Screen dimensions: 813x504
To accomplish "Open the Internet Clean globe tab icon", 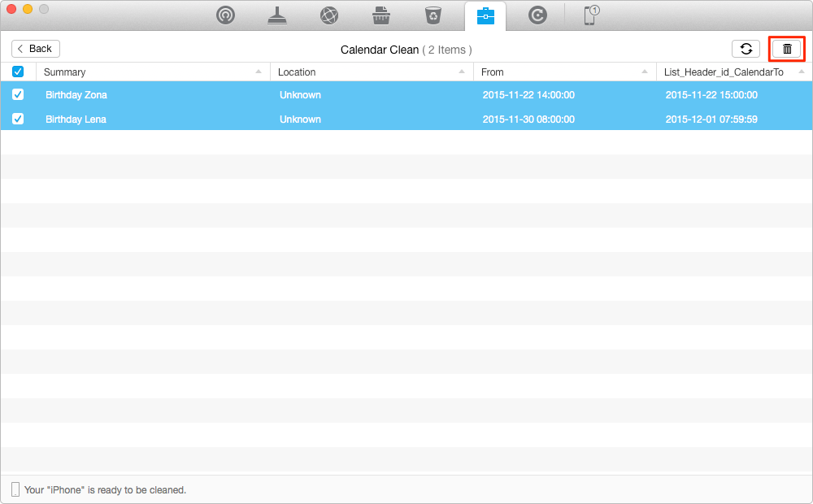I will (x=329, y=15).
